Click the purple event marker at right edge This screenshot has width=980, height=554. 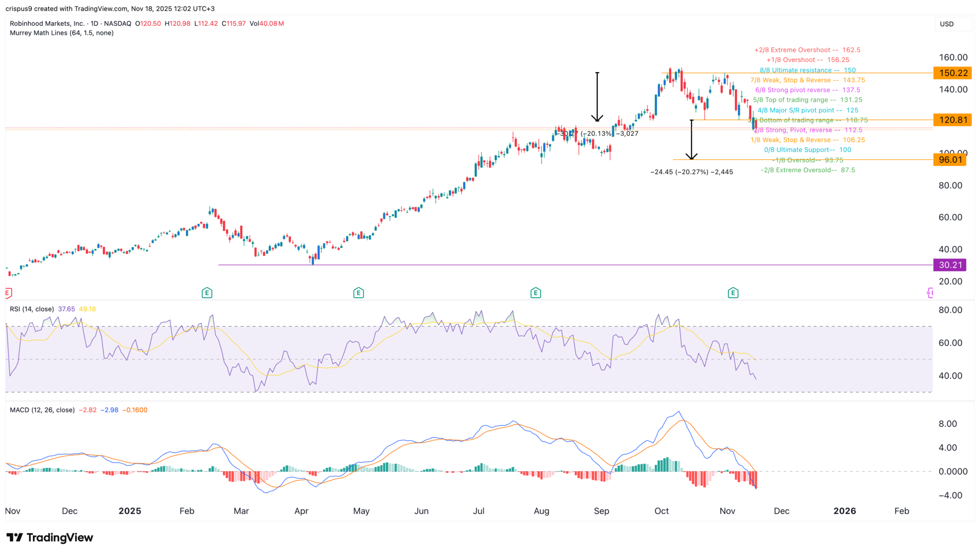coord(930,293)
